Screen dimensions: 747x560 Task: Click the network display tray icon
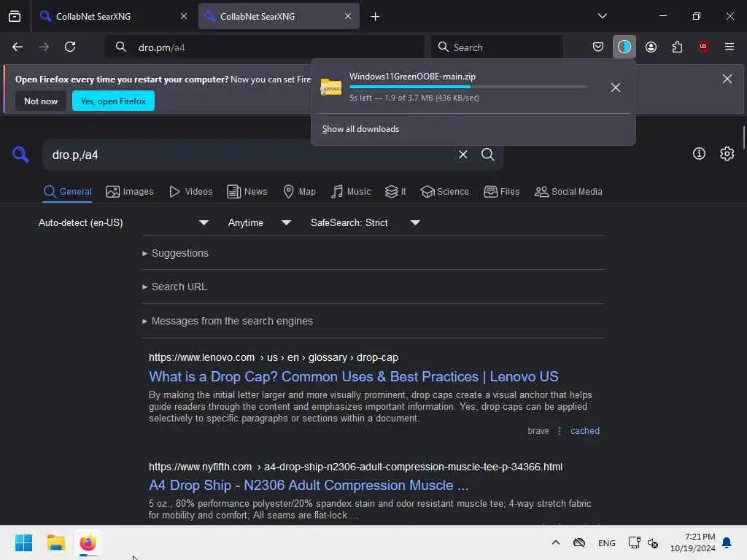coord(634,542)
